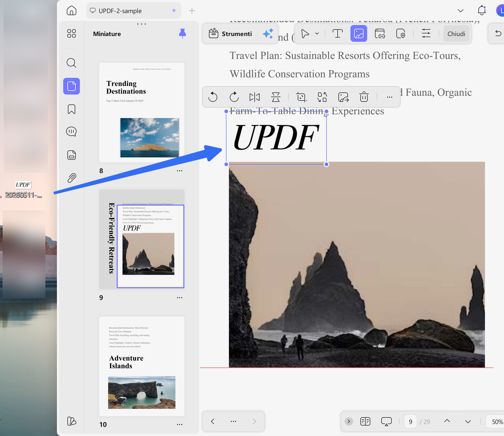Go to previous view arrow
504x436 pixels.
pos(213,421)
